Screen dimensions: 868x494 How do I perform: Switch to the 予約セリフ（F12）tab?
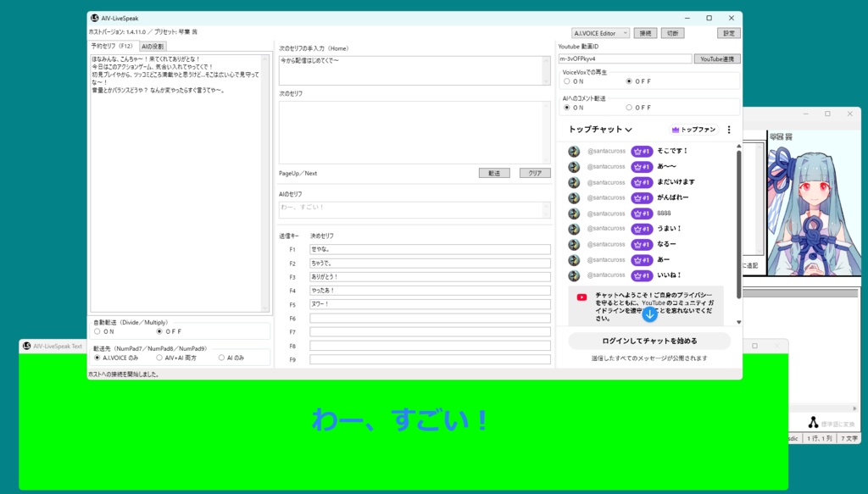click(114, 46)
